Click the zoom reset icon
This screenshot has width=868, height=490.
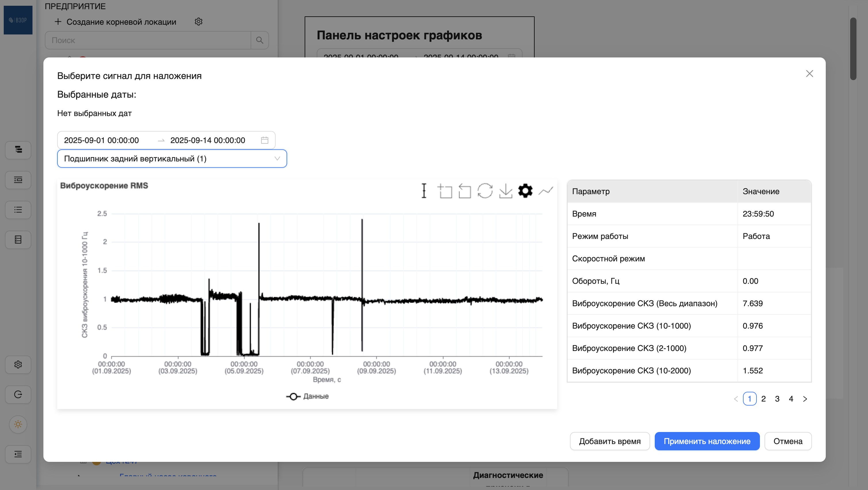[x=465, y=191]
